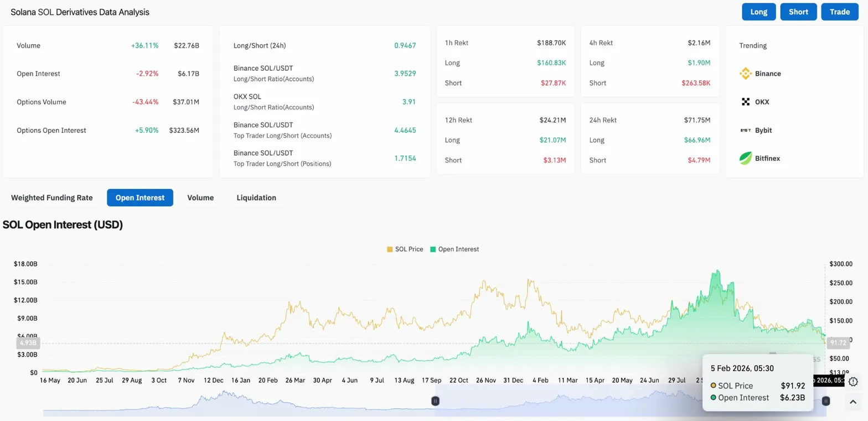Click the right range handle of the chart navigator
868x421 pixels.
pos(826,401)
